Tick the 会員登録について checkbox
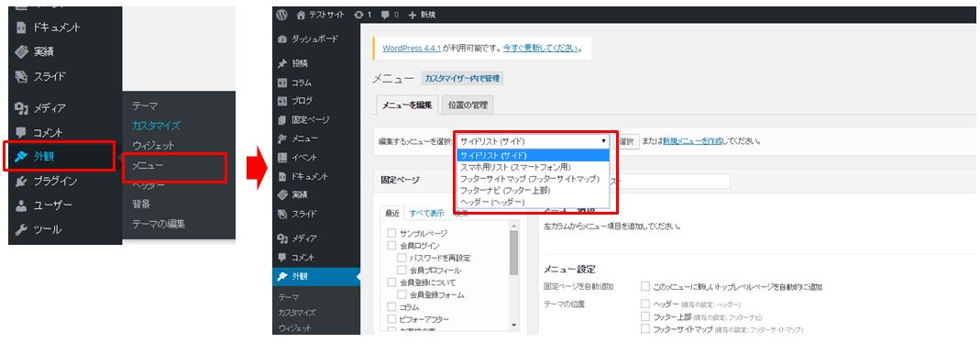 tap(391, 282)
